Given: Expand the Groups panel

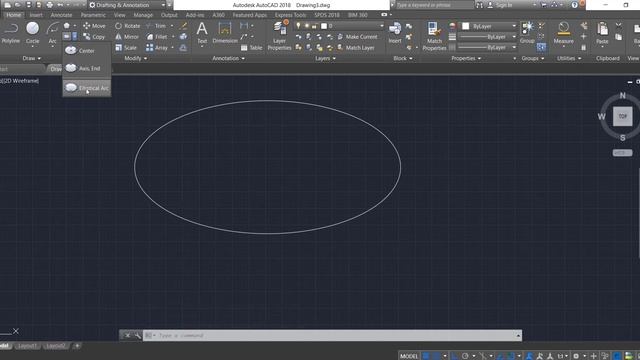Looking at the screenshot, I should (533, 58).
